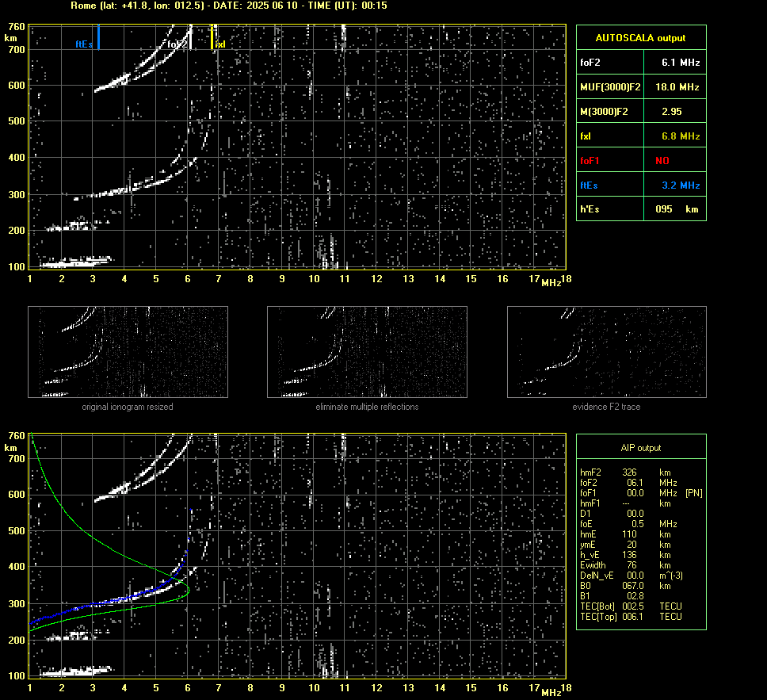Click the 'evidence F2 trace' caption

607,407
